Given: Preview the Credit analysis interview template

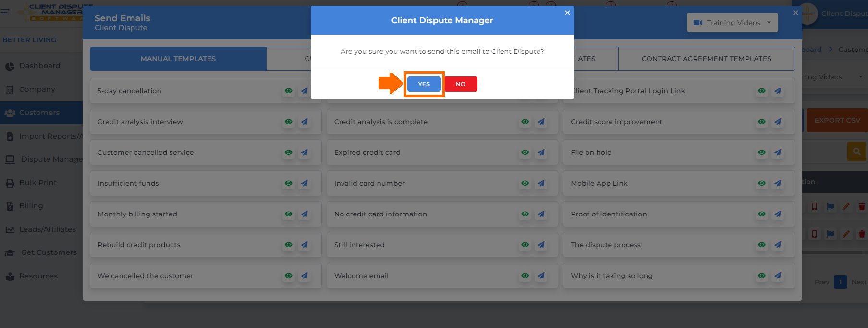Looking at the screenshot, I should coord(288,122).
